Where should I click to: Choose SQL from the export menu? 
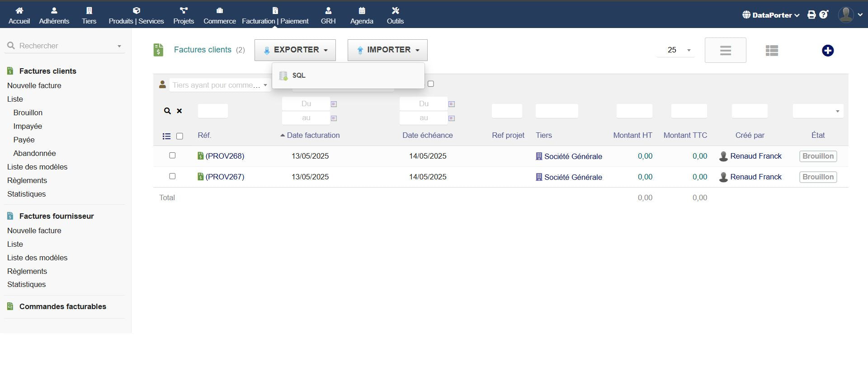(x=298, y=75)
